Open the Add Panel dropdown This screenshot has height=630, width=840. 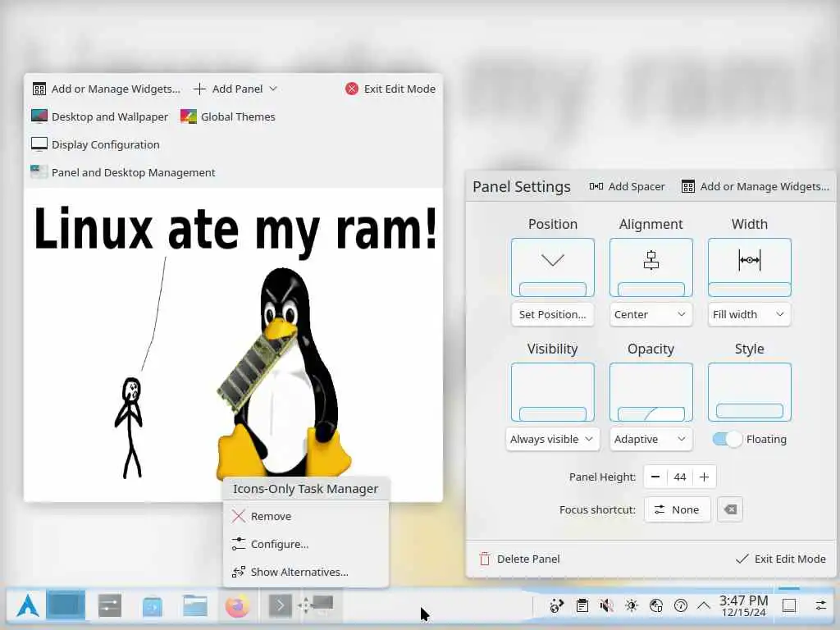point(235,89)
